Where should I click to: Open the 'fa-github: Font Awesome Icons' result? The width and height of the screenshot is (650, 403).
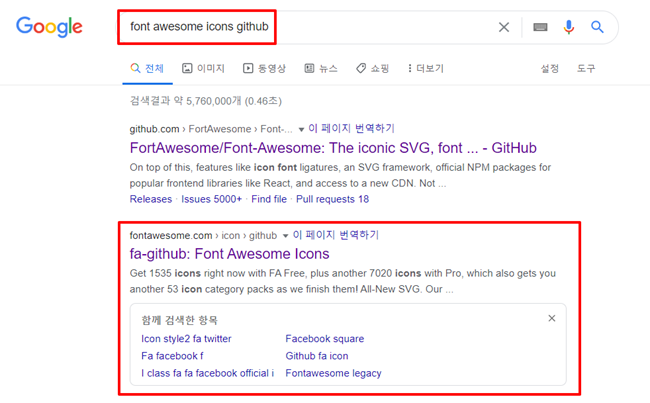229,254
